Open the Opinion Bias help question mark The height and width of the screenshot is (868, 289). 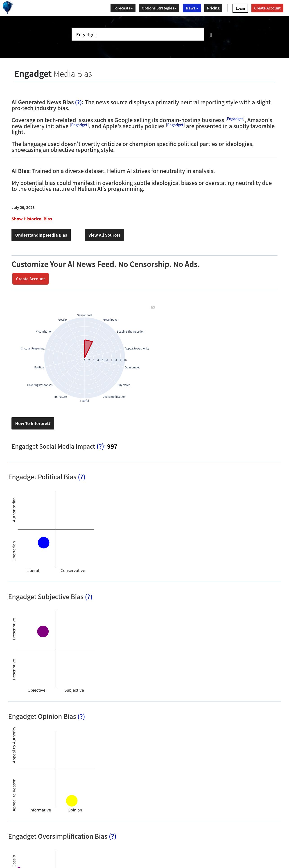point(81,716)
